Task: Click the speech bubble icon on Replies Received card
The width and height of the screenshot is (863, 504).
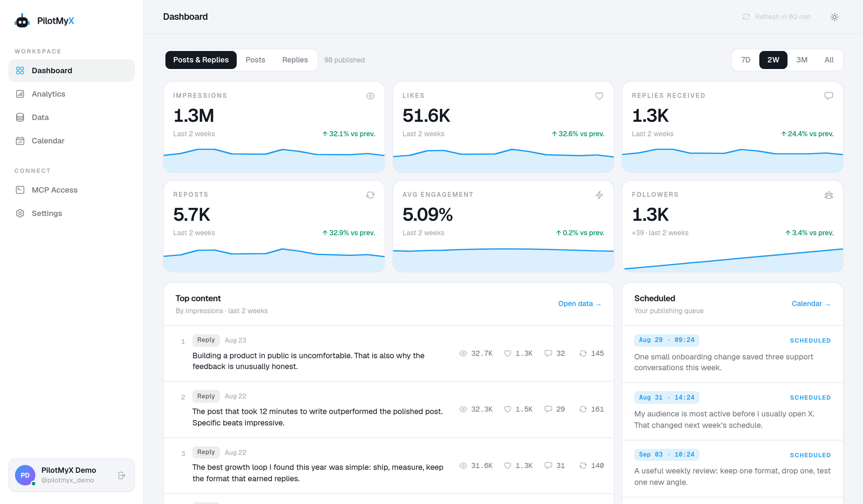Action: pyautogui.click(x=828, y=96)
